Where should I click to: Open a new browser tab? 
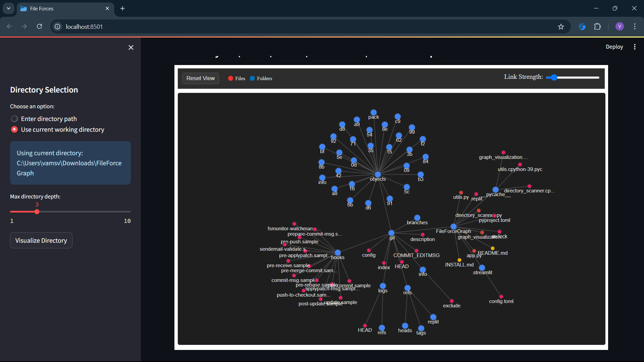coord(122,8)
